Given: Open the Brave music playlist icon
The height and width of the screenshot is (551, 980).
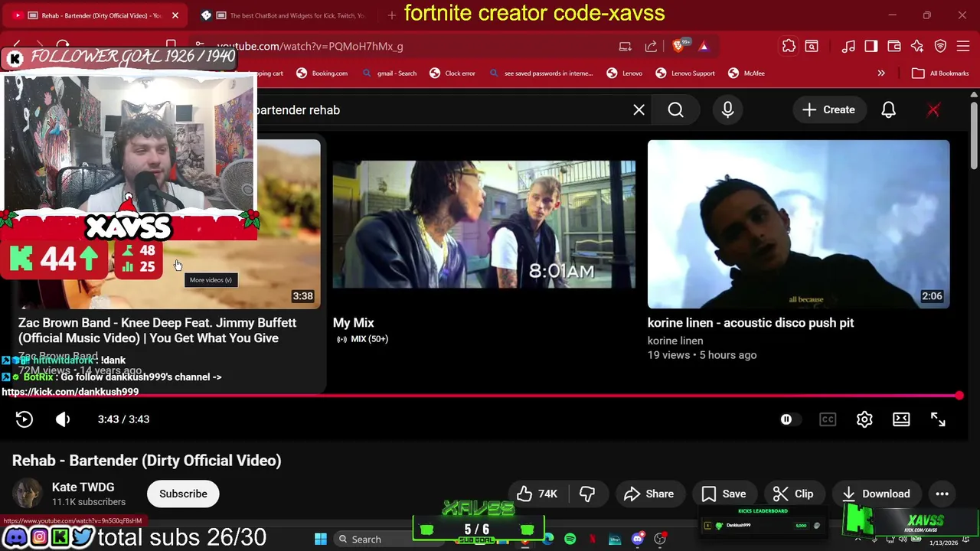Looking at the screenshot, I should pos(848,47).
